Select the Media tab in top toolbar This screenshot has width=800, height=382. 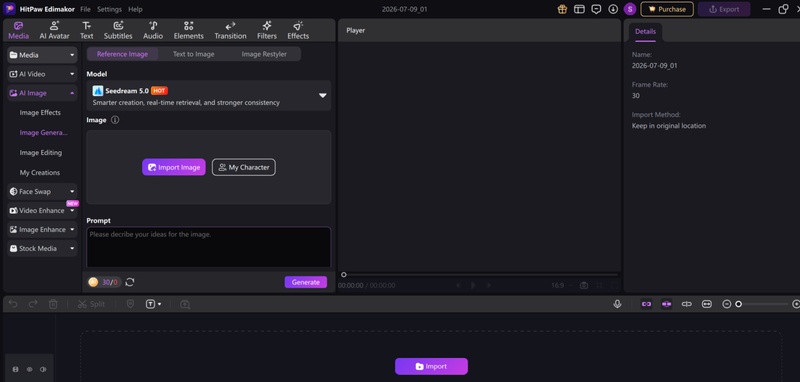tap(18, 30)
